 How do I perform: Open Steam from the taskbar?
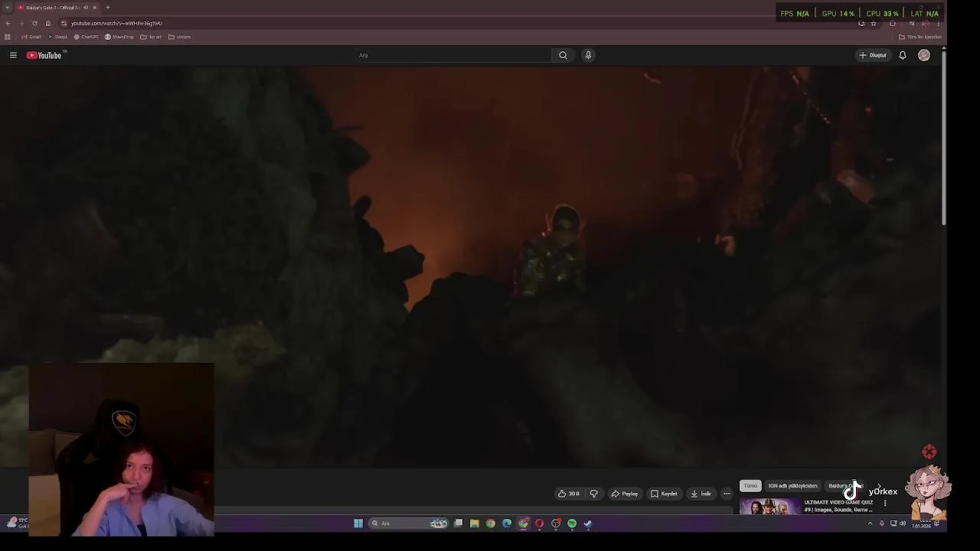click(x=588, y=523)
